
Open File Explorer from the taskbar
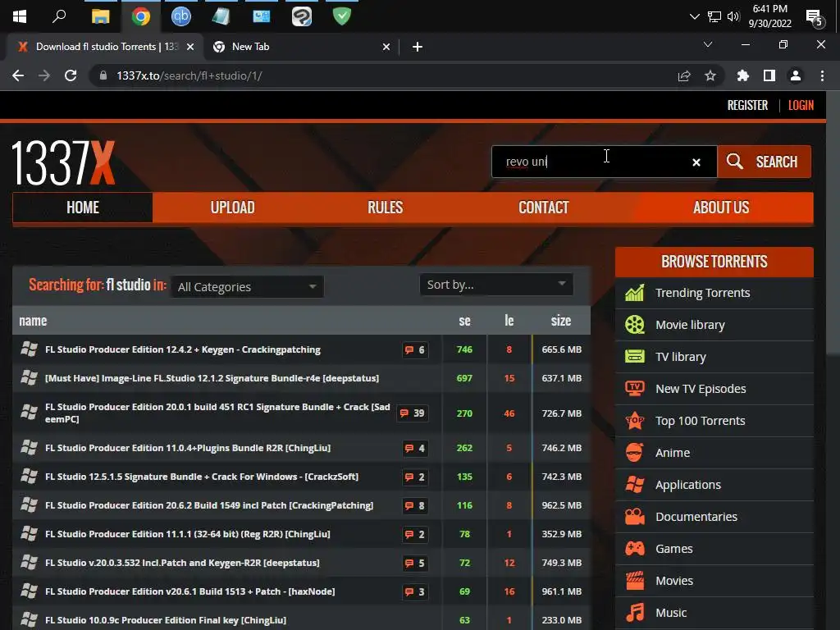click(x=100, y=16)
